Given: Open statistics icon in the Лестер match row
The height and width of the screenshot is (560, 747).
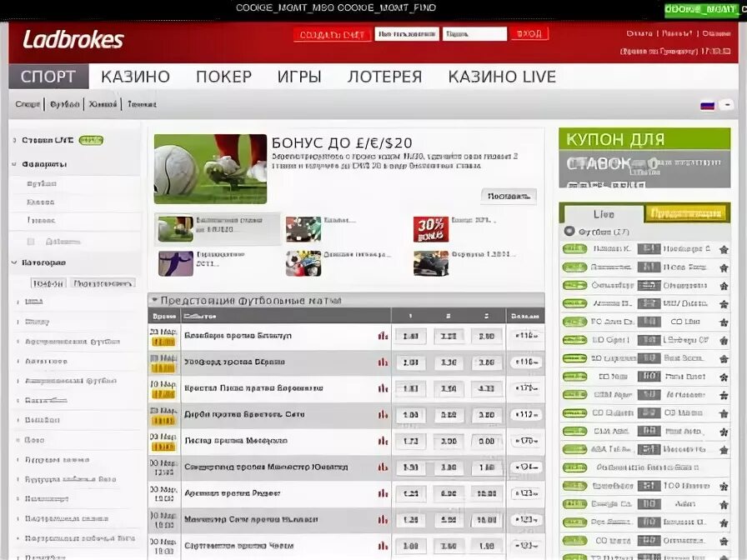Looking at the screenshot, I should tap(383, 441).
